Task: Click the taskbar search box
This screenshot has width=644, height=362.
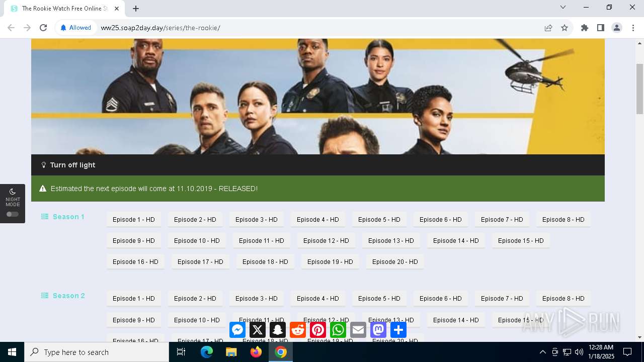Action: [97, 352]
